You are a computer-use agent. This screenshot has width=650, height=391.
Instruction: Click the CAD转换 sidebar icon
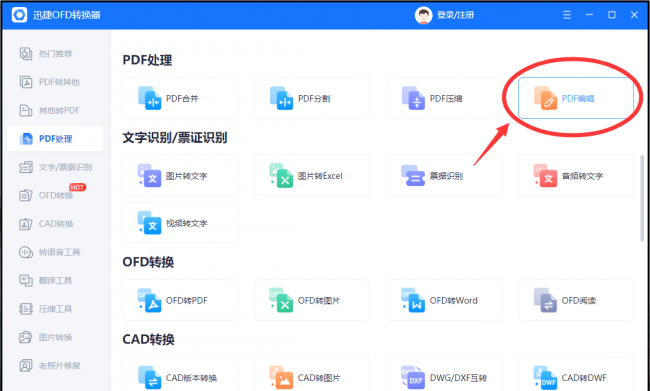tap(26, 224)
